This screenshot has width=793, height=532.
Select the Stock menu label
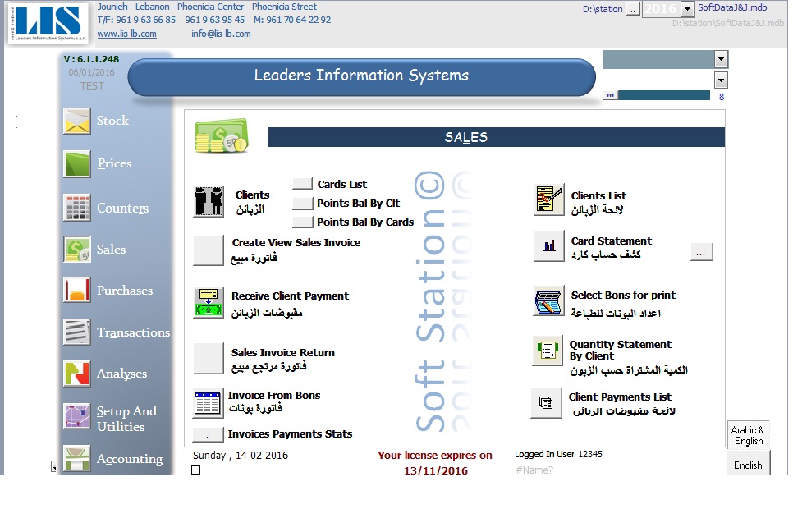[x=112, y=121]
